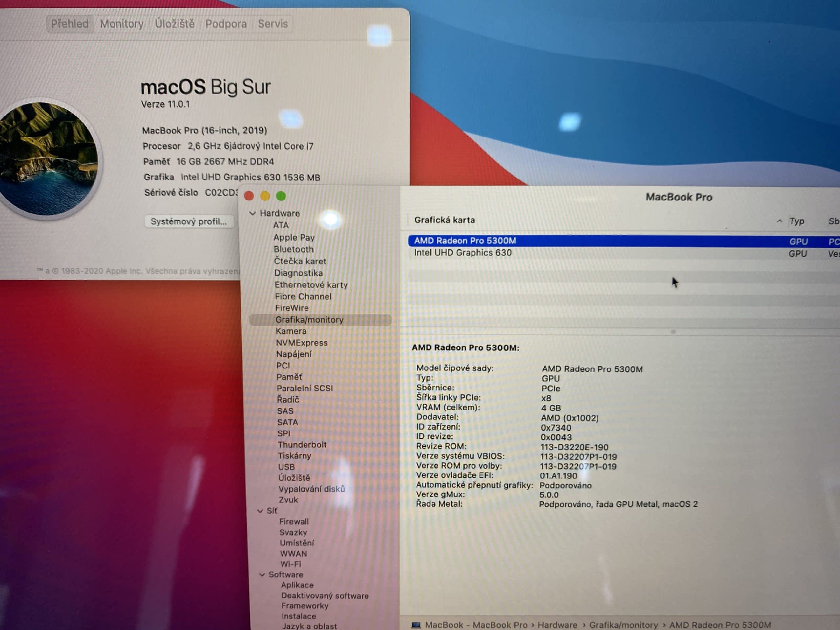Screen dimensions: 840x630
Task: Click the sort arrow next to the Typ column
Action: coord(779,220)
